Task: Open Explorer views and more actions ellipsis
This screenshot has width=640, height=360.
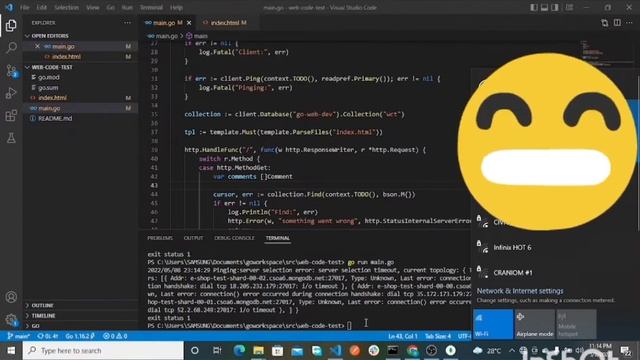Action: tap(127, 23)
